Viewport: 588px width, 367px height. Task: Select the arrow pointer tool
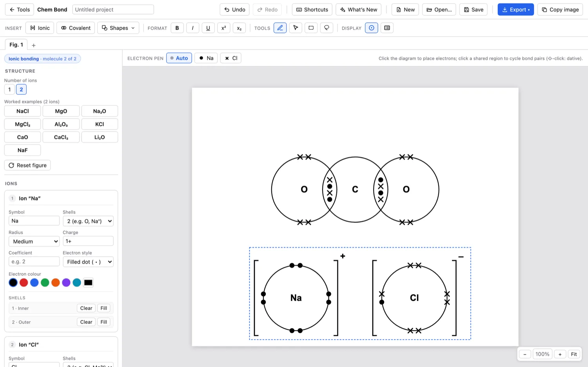click(296, 28)
